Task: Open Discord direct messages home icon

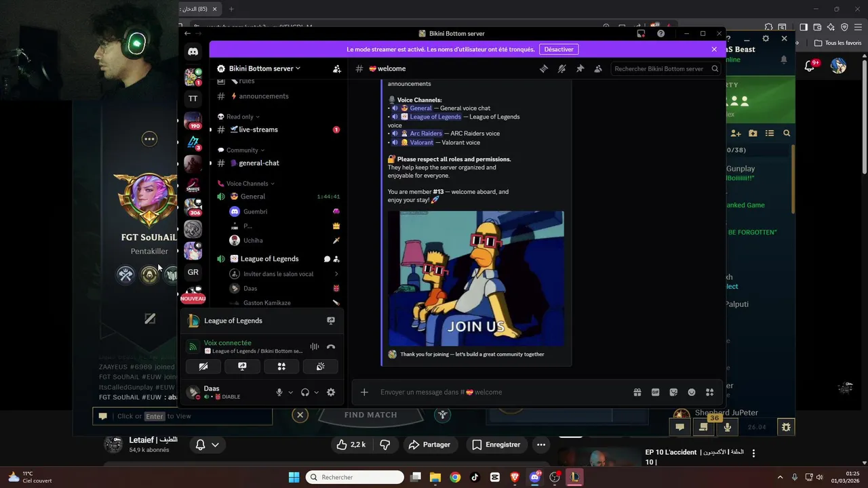Action: (x=193, y=52)
